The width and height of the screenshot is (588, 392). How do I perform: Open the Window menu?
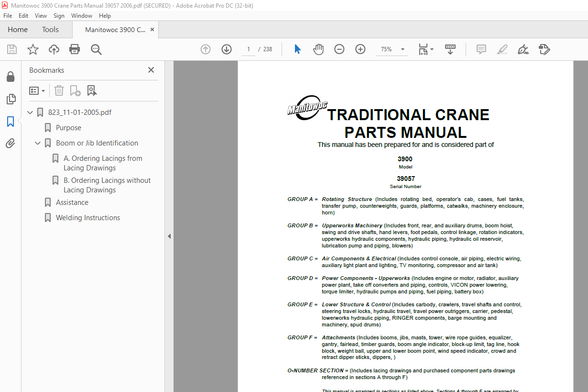82,16
